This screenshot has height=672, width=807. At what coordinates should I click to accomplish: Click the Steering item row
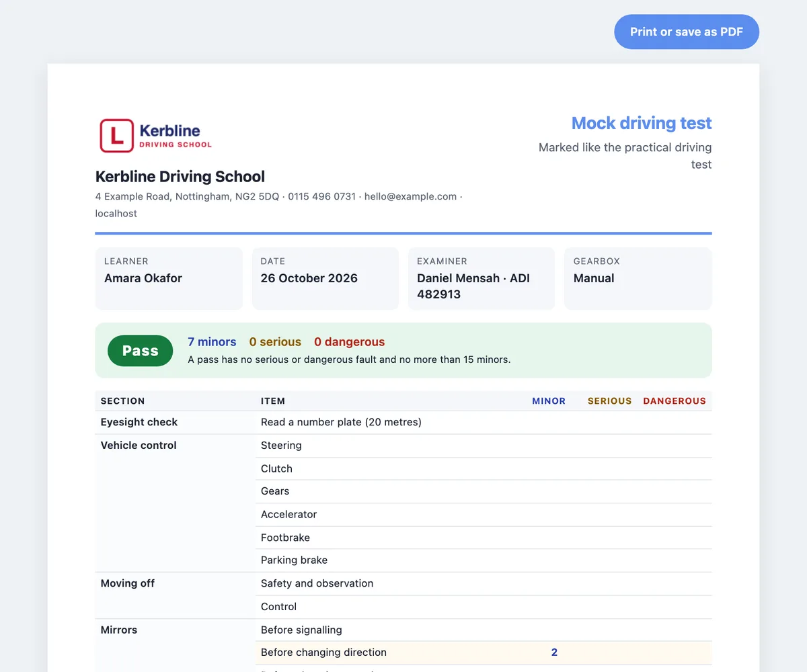point(484,446)
